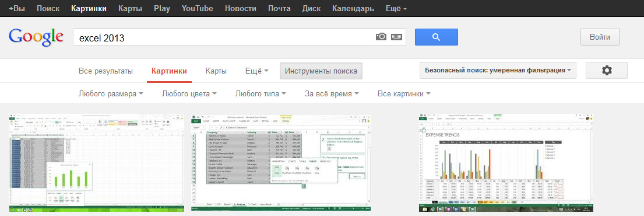Expand the Все картинки dropdown

404,94
